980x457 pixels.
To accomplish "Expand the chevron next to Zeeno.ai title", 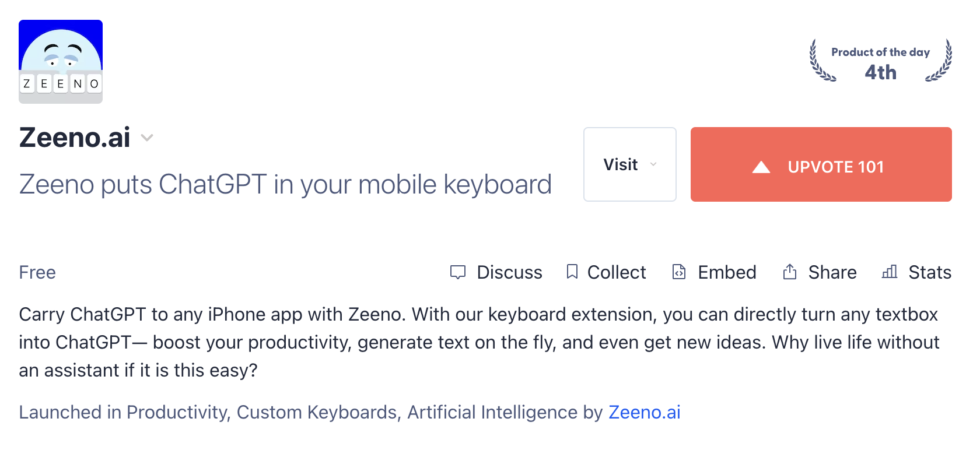I will coord(147,138).
